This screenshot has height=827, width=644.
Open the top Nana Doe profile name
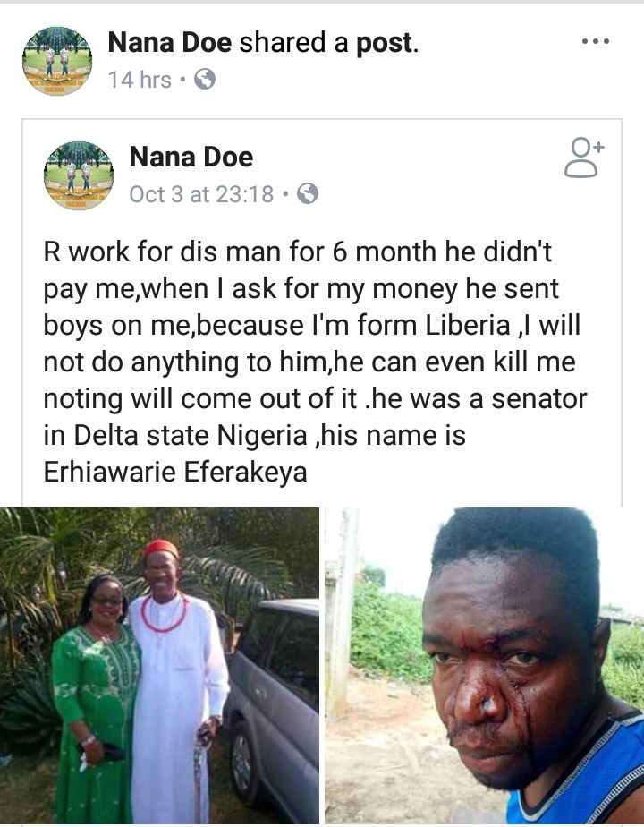coord(170,41)
